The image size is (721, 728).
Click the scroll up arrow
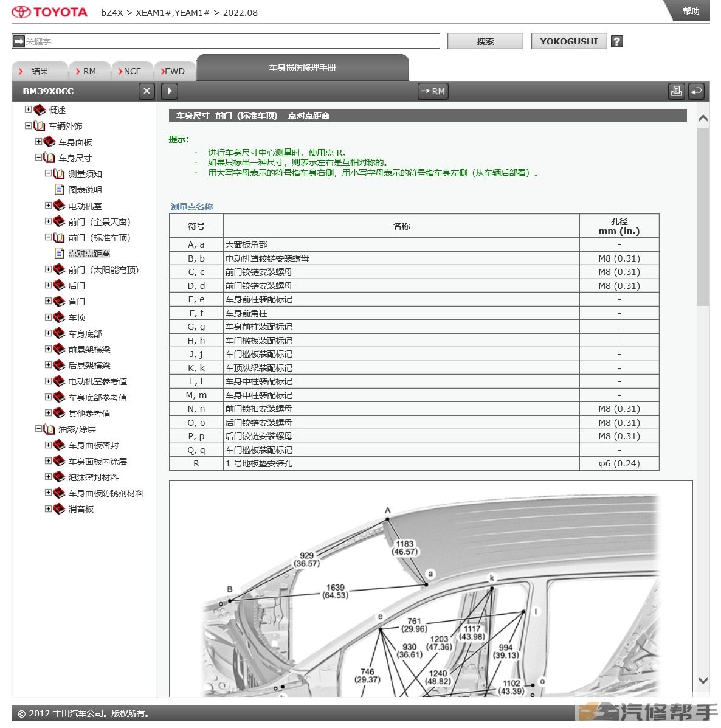point(703,118)
